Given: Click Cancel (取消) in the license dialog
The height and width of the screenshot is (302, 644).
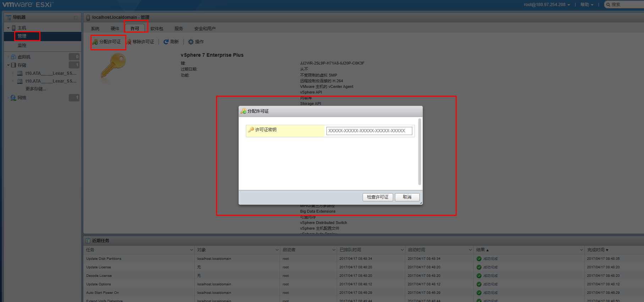Looking at the screenshot, I should (407, 197).
